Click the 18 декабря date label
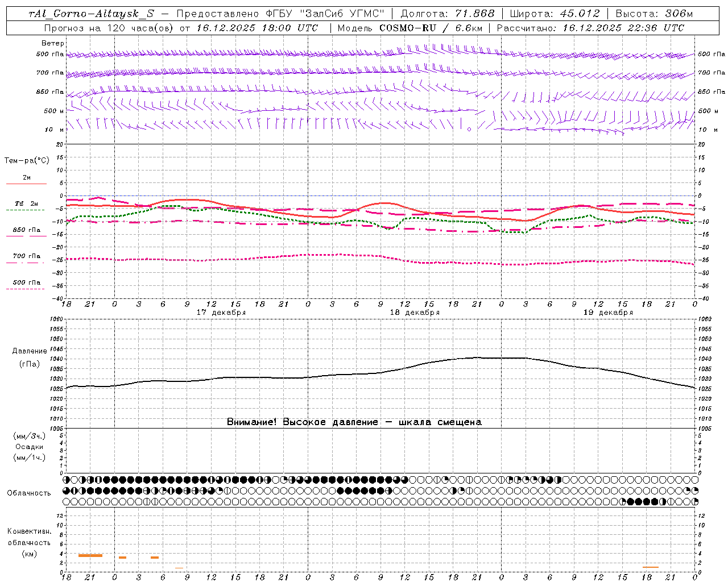The height and width of the screenshot is (582, 728). (x=415, y=313)
